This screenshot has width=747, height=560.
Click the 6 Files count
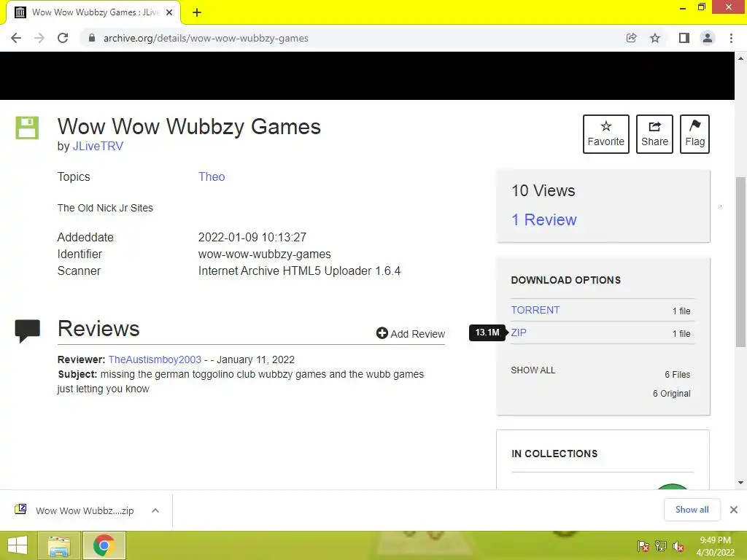pos(677,375)
